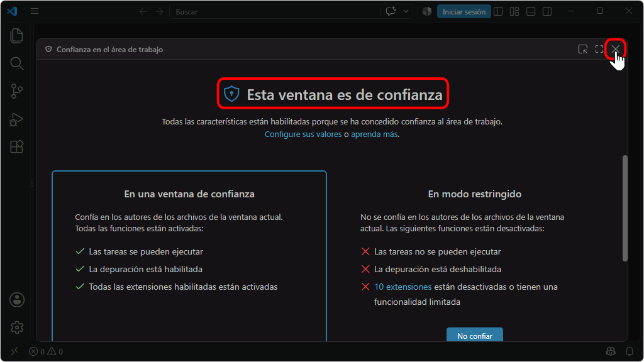Open the chat icon in title bar
This screenshot has width=644, height=362.
coord(391,11)
